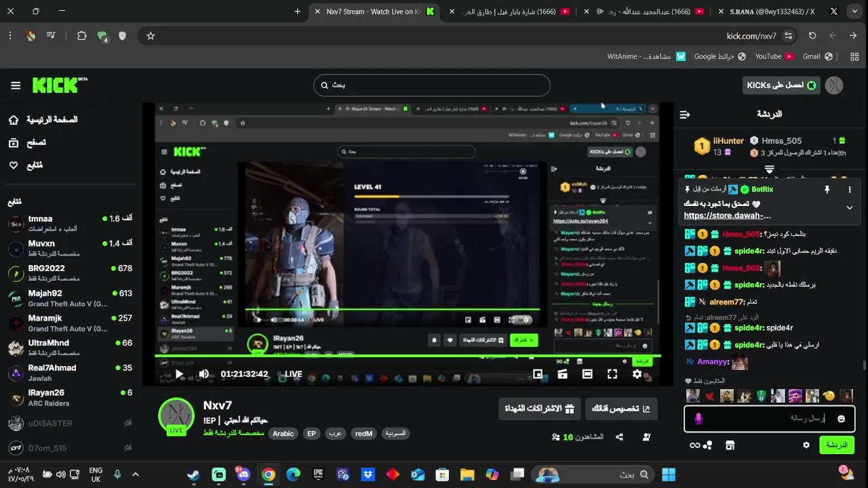The width and height of the screenshot is (868, 488).
Task: Focus the chat message input
Action: coord(770,419)
